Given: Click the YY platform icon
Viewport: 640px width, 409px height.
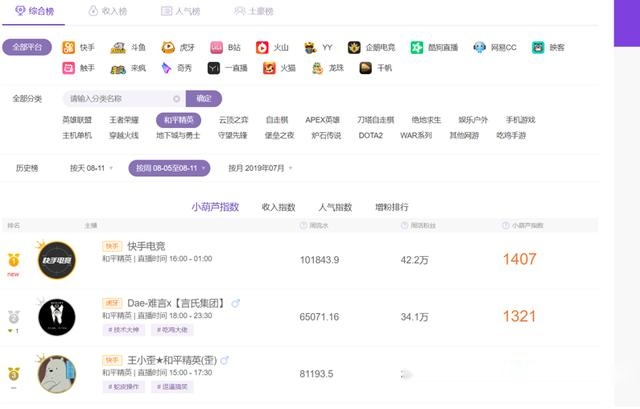Looking at the screenshot, I should click(310, 47).
